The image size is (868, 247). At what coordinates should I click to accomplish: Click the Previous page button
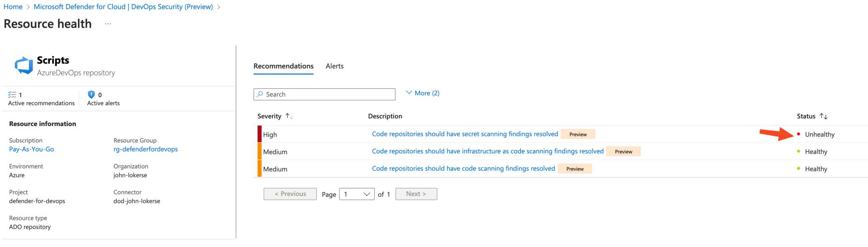(290, 194)
